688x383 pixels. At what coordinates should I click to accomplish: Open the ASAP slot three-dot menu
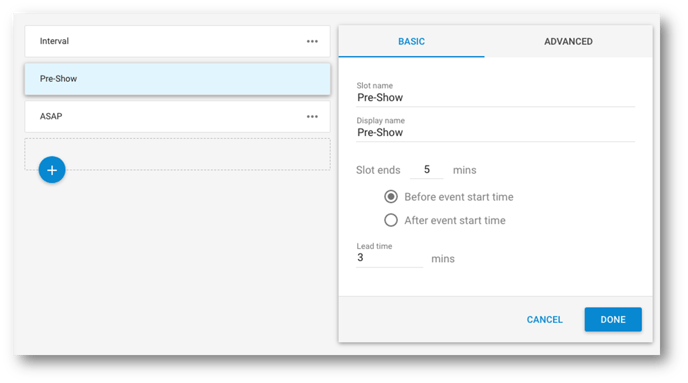tap(312, 117)
